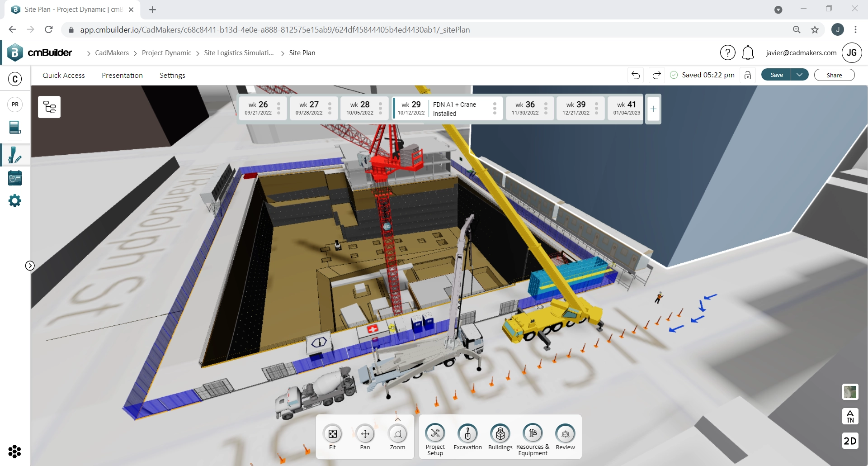Click the Share button
868x466 pixels.
pyautogui.click(x=834, y=75)
